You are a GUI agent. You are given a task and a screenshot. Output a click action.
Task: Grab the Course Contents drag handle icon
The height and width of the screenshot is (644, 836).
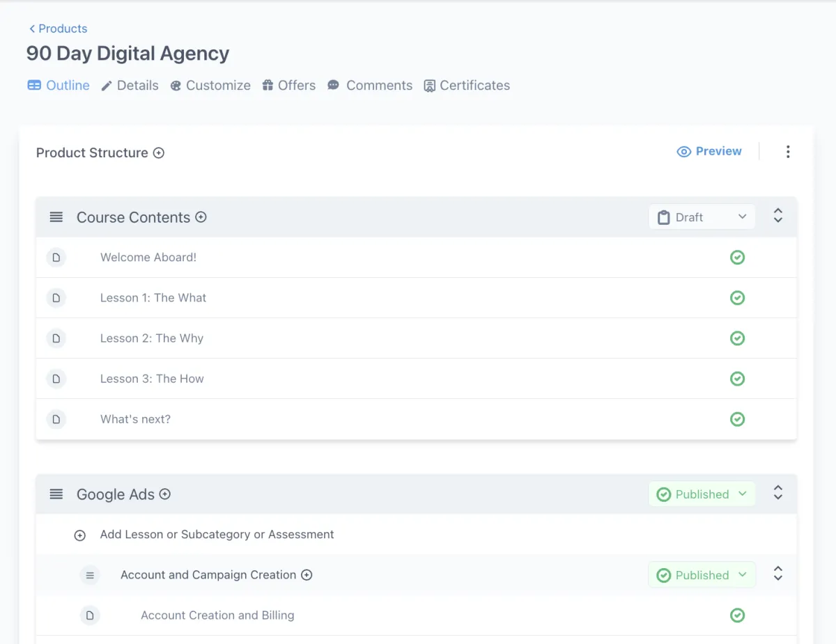pos(56,217)
